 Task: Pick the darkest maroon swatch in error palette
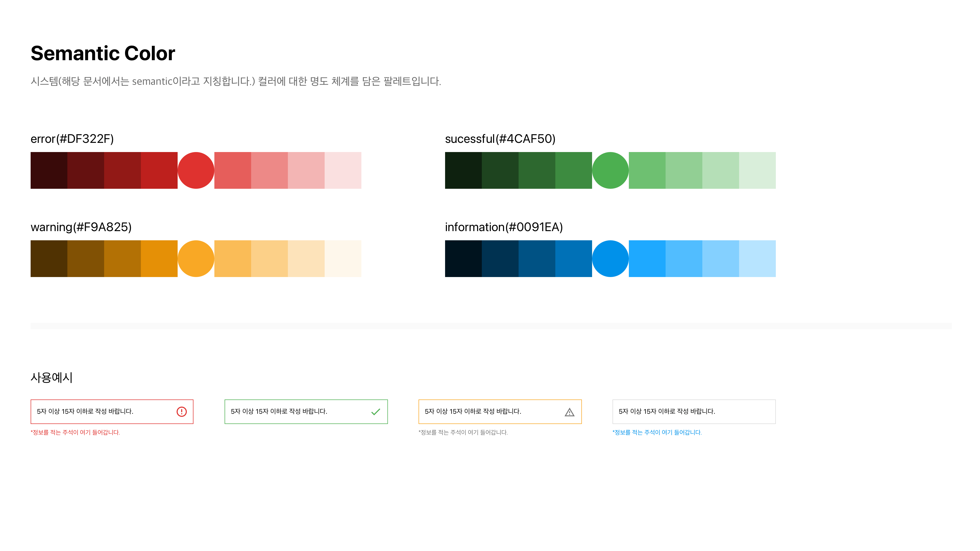coord(49,170)
